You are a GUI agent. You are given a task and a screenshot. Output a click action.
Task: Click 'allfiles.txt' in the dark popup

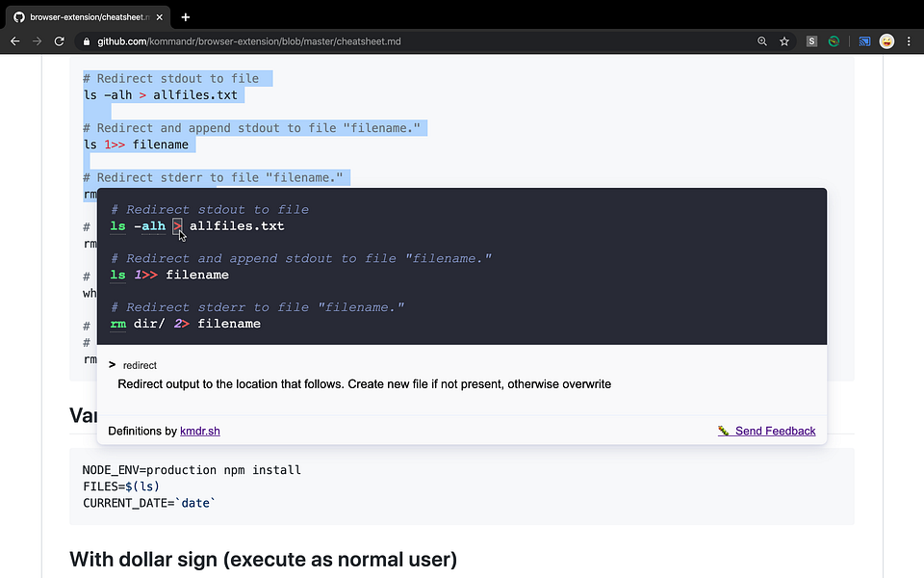237,225
